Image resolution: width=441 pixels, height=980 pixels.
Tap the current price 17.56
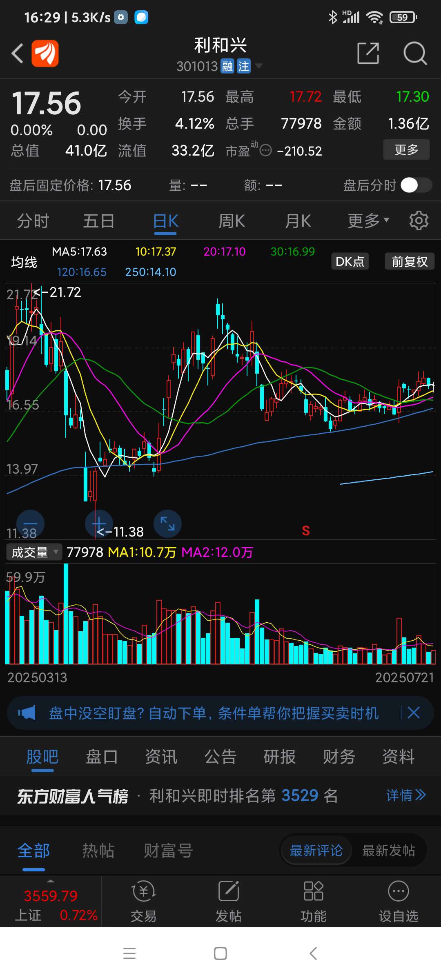(x=47, y=103)
